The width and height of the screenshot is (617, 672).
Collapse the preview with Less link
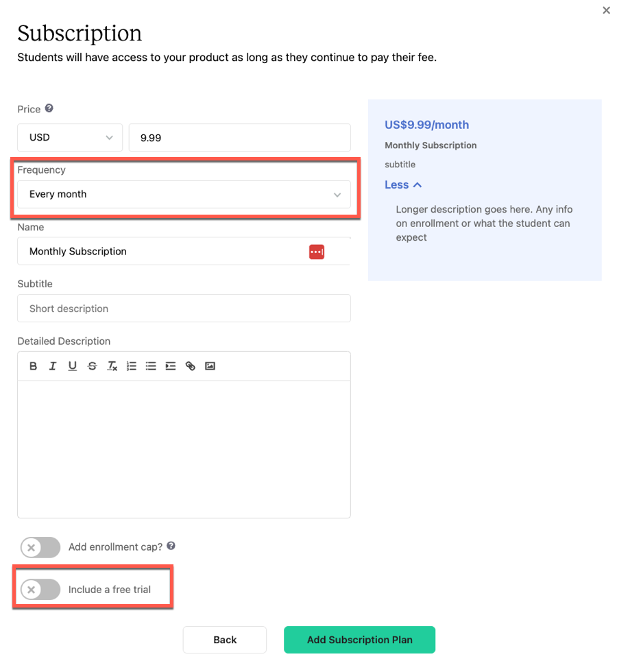tap(403, 184)
